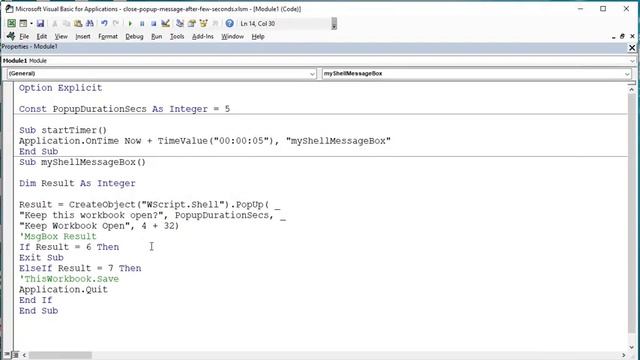Screen dimensions: 640x360
Task: Click the vertical scrollbar down arrow
Action: 632,347
